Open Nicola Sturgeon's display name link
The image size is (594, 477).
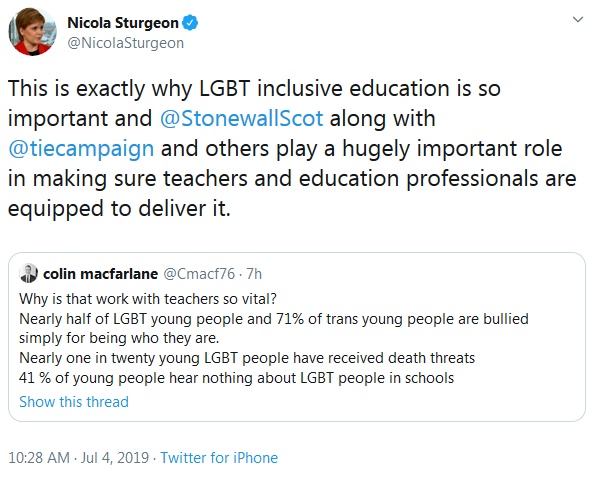tap(123, 23)
